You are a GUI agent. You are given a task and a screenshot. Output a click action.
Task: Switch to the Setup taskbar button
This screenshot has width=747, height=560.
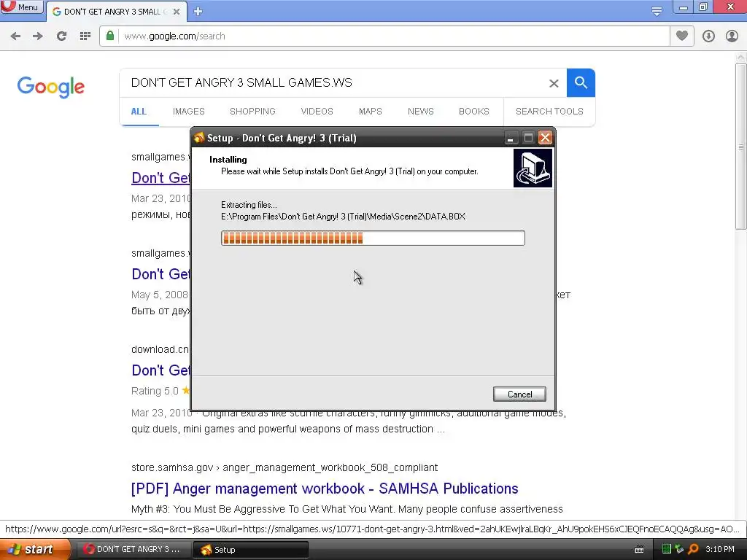(251, 550)
